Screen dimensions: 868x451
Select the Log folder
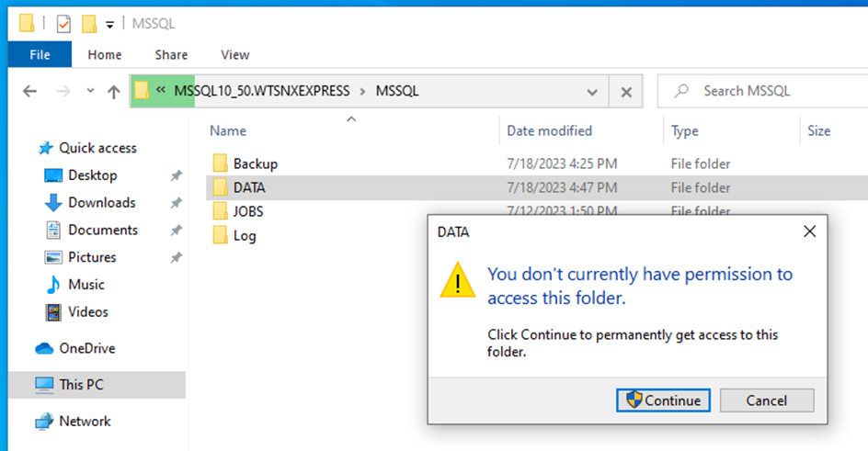point(244,235)
